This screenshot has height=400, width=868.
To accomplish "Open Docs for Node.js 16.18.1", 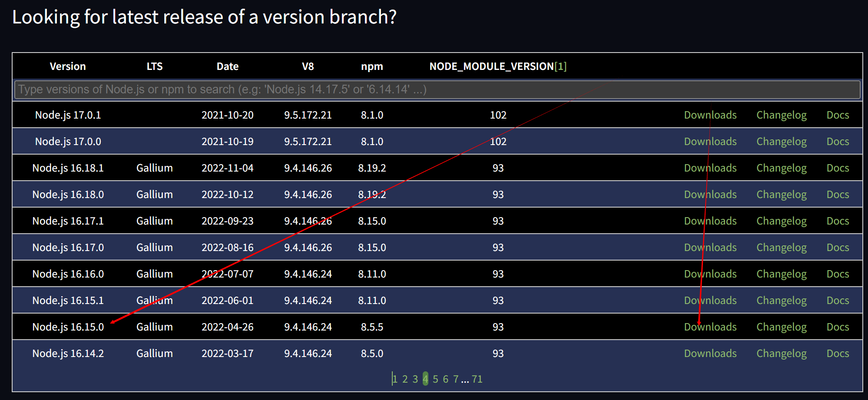I will [x=838, y=168].
